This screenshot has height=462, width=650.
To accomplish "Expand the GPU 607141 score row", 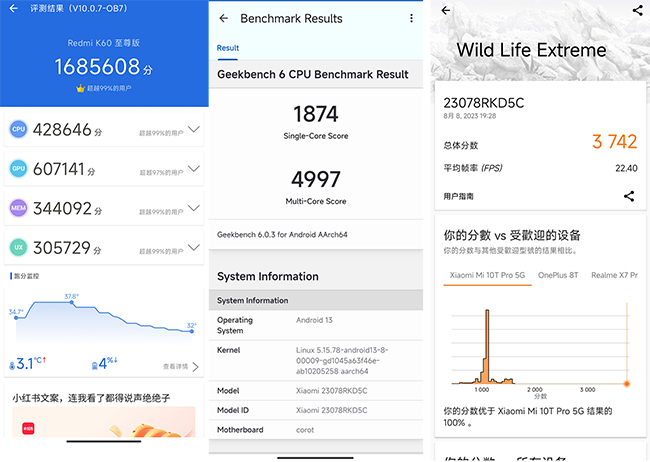I will [194, 168].
